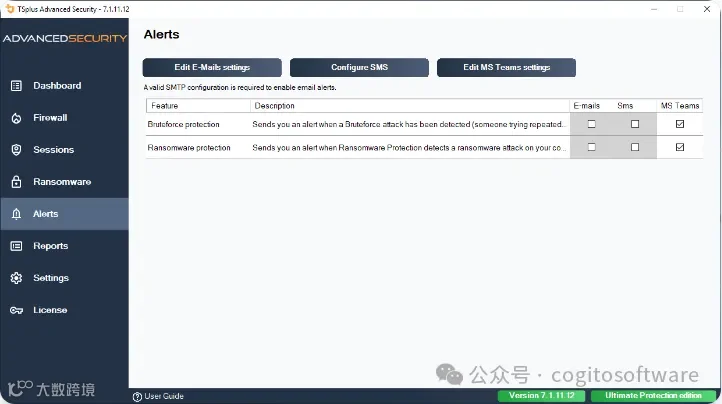Image resolution: width=722 pixels, height=404 pixels.
Task: Click Edit E-Mails settings button
Action: [212, 67]
